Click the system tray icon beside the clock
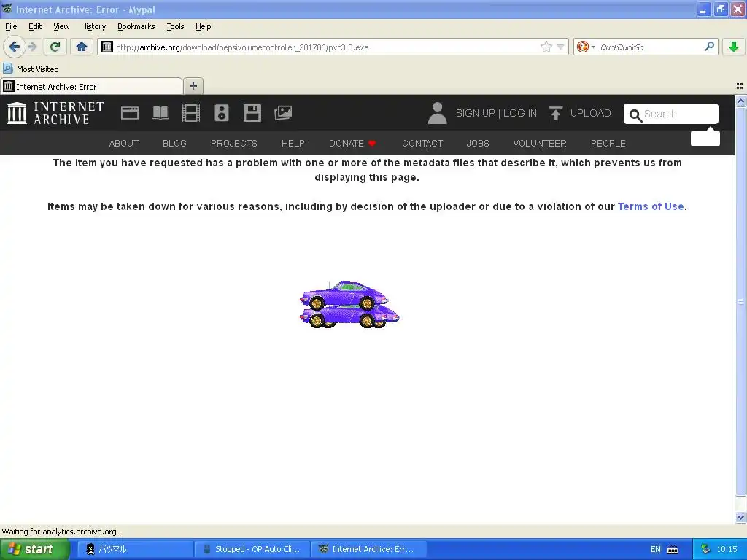Viewport: 747px width, 560px height. coord(705,549)
